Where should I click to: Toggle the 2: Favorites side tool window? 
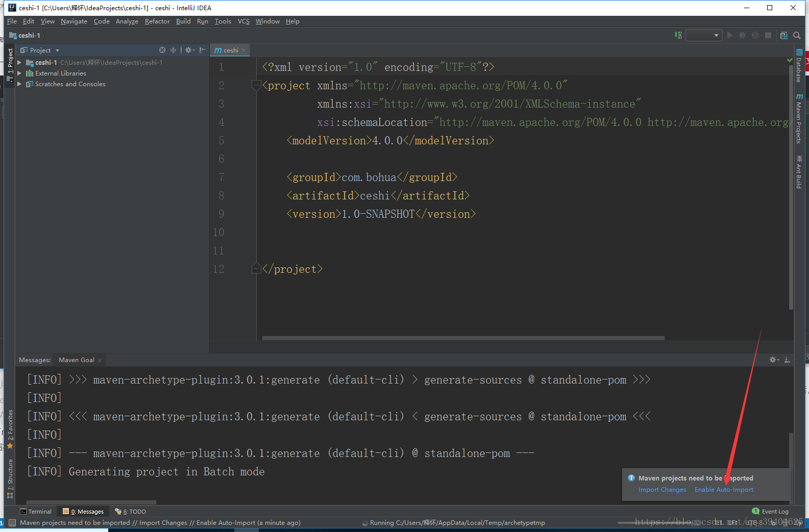pyautogui.click(x=10, y=429)
